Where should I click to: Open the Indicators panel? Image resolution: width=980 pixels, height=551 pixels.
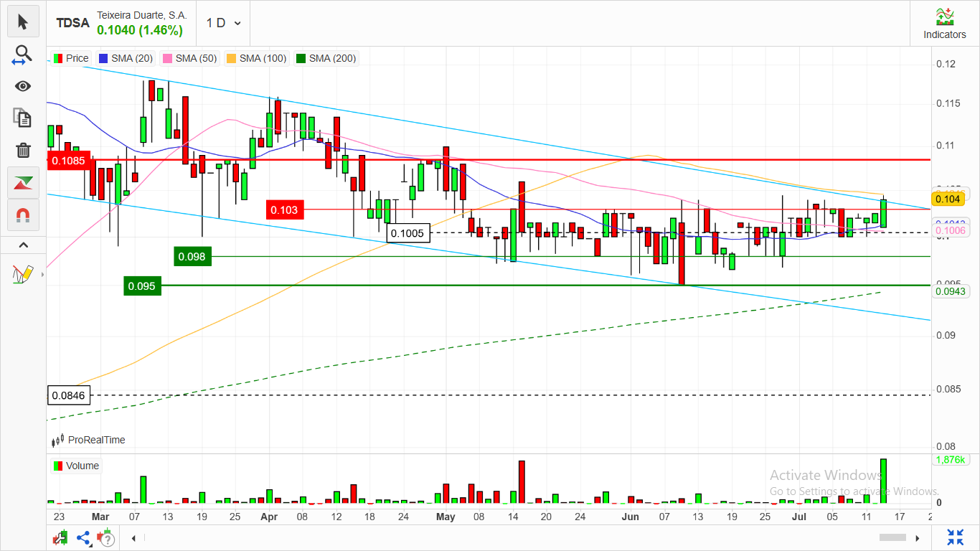(x=944, y=24)
